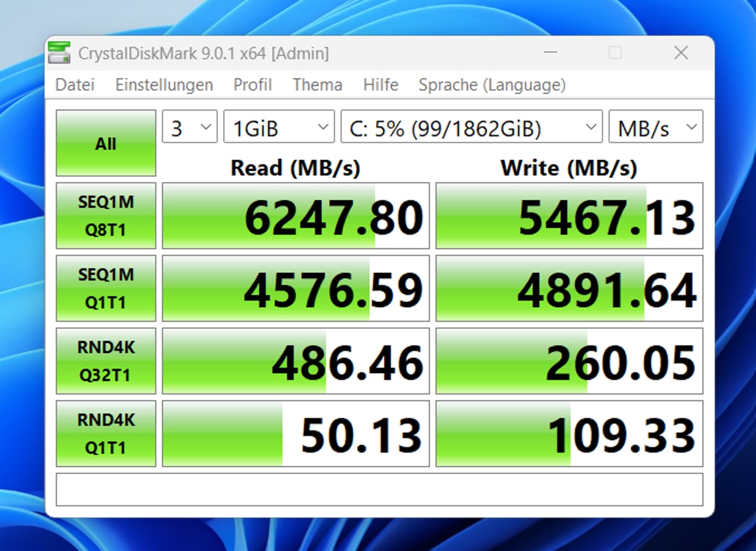Click the SEQ1M Q8T1 read result 6247.80

click(x=295, y=216)
